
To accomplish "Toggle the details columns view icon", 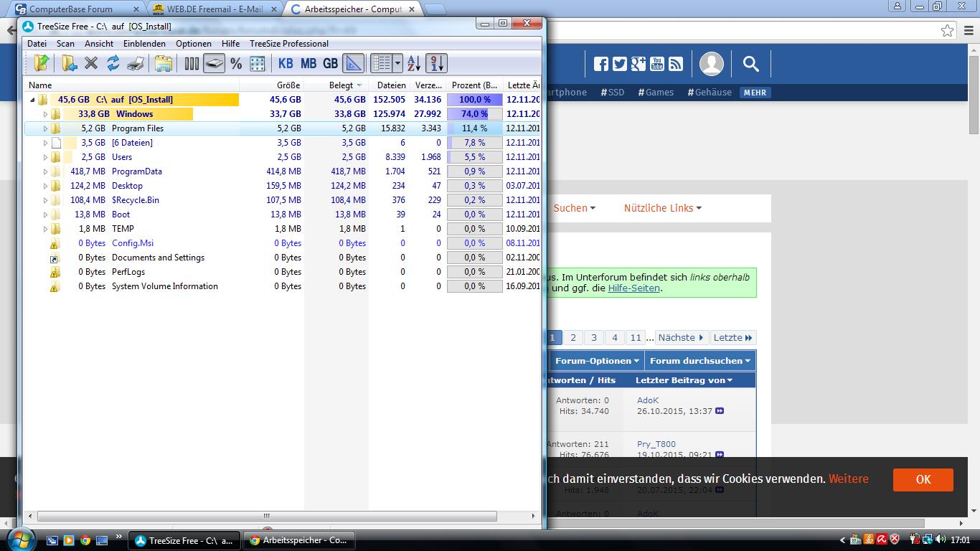I will 382,63.
